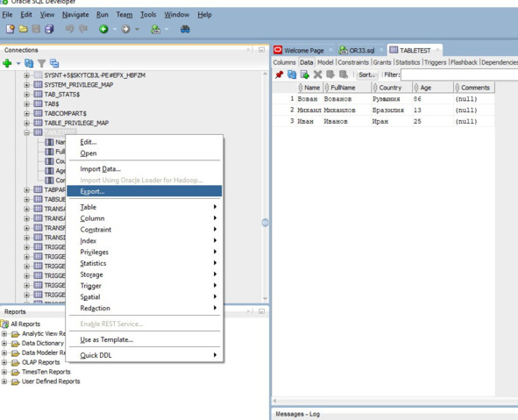The height and width of the screenshot is (420, 518).
Task: Click the Sort.. button
Action: pyautogui.click(x=367, y=75)
